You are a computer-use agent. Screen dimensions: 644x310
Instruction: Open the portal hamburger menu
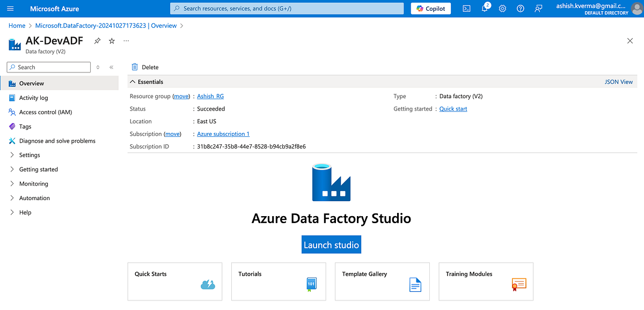pos(10,9)
